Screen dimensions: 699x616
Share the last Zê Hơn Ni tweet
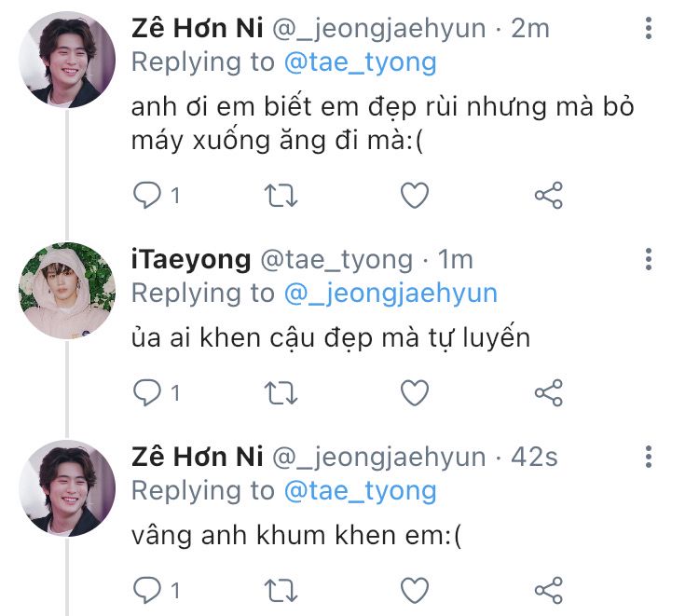coord(549,589)
